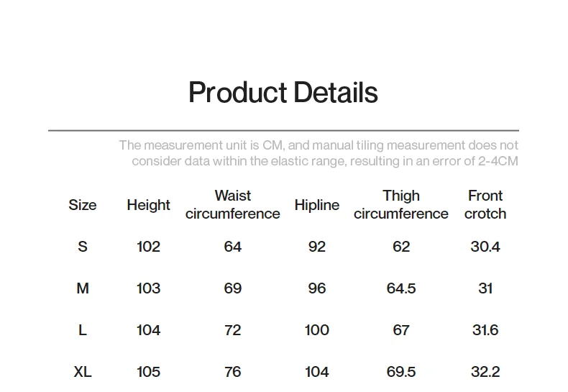Viewport: 568px width, 392px height.
Task: Click the Front crotch column header
Action: (x=485, y=205)
